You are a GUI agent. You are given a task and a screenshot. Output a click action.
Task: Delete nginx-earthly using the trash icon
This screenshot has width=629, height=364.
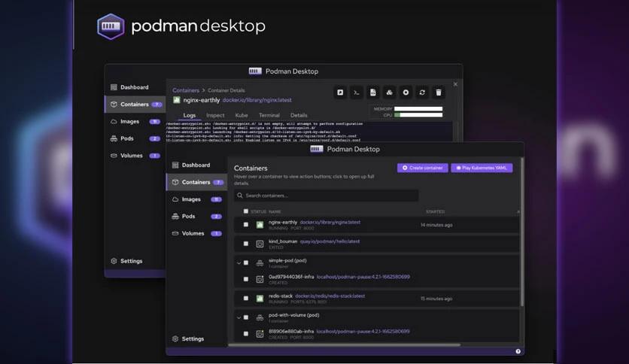click(x=439, y=93)
